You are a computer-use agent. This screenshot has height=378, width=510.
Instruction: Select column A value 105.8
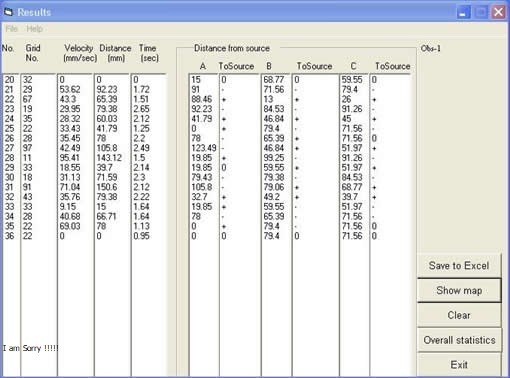(x=202, y=187)
